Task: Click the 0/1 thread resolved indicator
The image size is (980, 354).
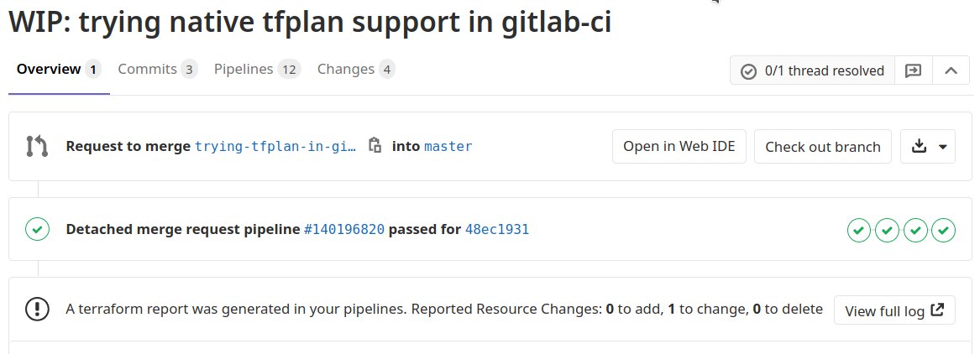Action: (x=813, y=70)
